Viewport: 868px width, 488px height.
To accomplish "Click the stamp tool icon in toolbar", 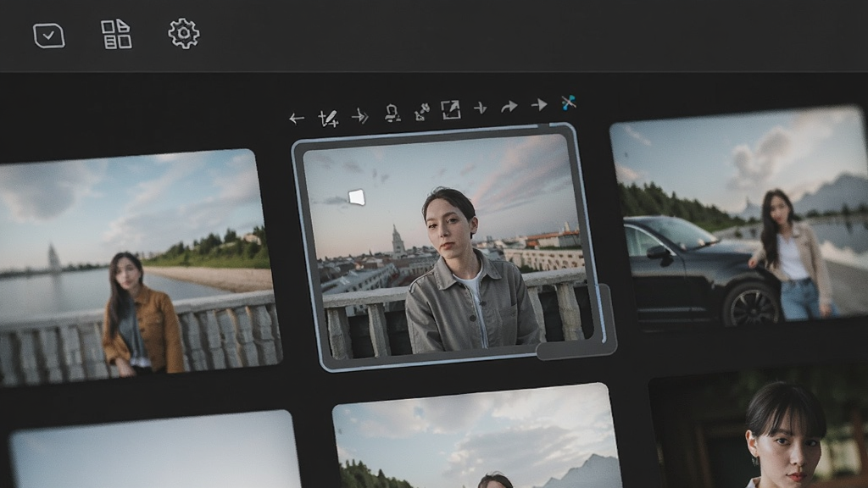I will tap(392, 114).
